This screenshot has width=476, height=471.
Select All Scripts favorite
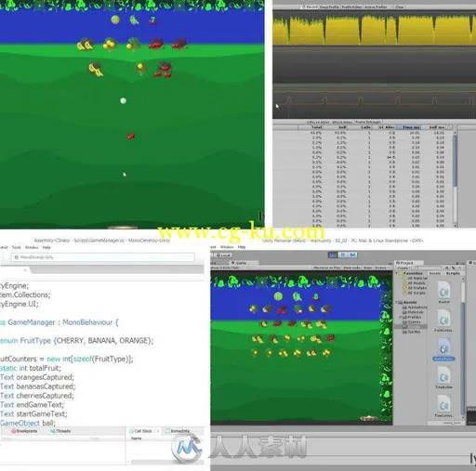(x=415, y=293)
